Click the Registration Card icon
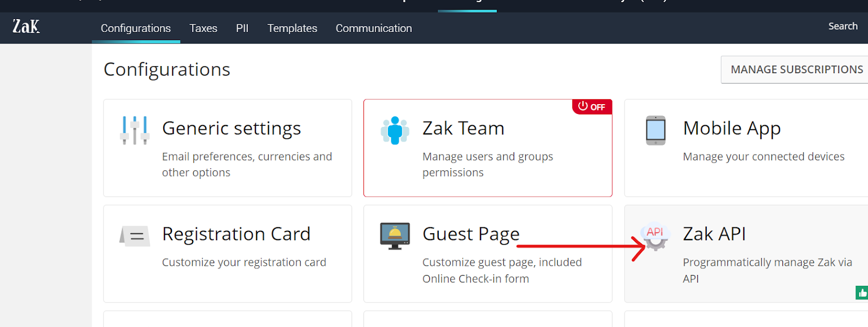This screenshot has height=327, width=868. pos(135,236)
